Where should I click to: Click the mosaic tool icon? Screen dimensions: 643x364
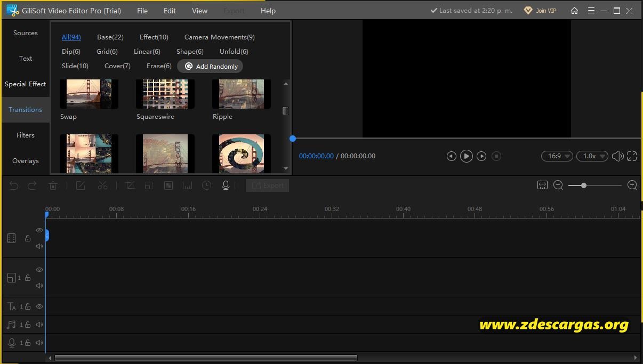point(168,185)
